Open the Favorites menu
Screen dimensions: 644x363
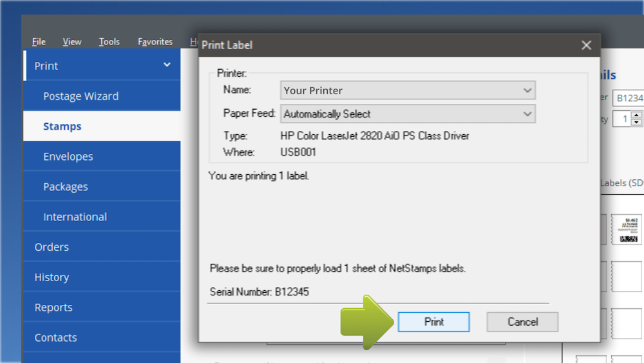155,42
